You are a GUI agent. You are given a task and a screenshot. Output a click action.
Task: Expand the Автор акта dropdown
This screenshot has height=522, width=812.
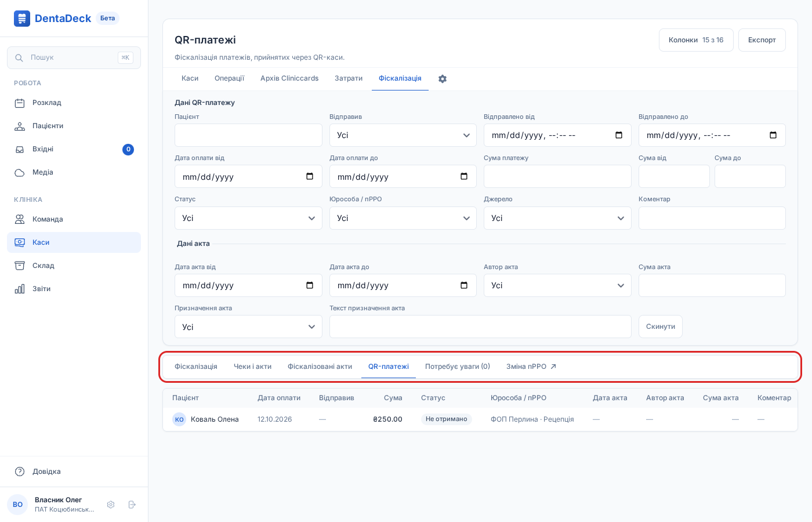[x=557, y=285]
